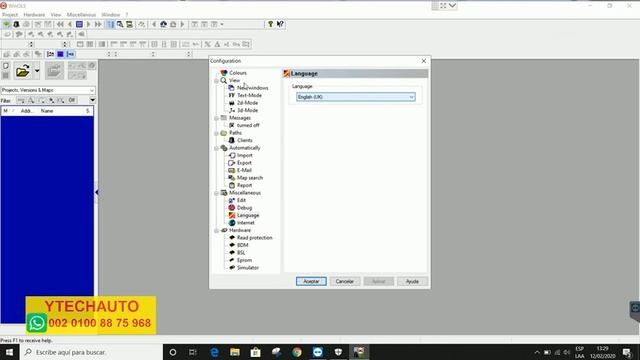Select 3d-Mode in configuration tree
The height and width of the screenshot is (360, 640).
click(247, 110)
